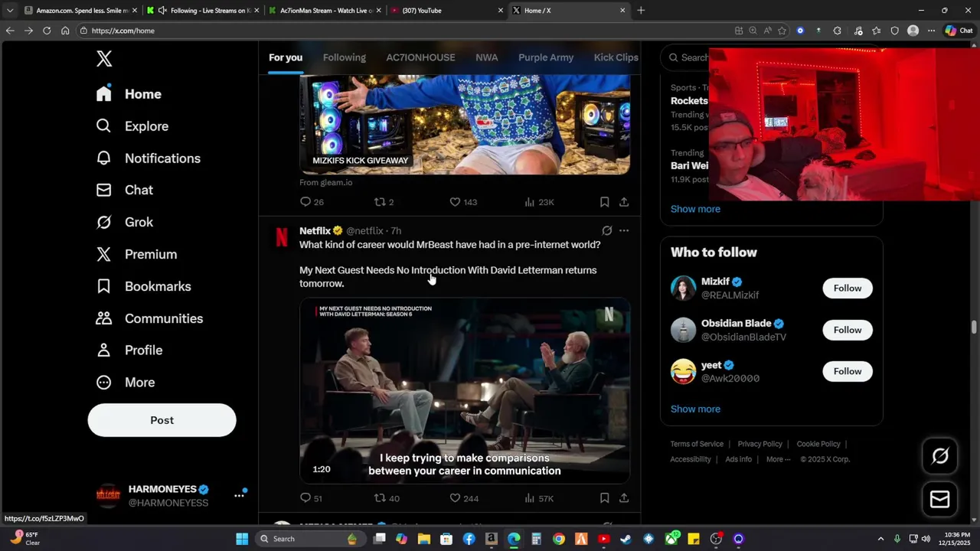Open Privacy Policy link
The image size is (980, 551).
[x=759, y=444]
